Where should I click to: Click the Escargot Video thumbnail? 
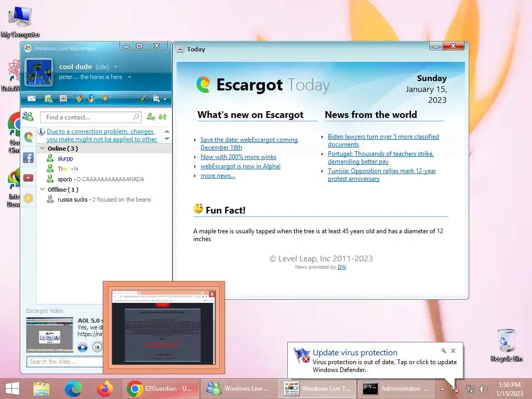[50, 335]
